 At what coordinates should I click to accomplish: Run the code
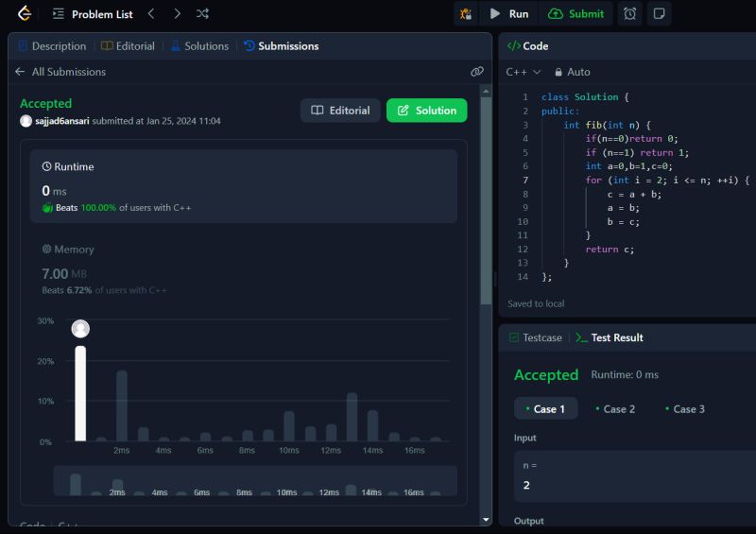tap(508, 13)
